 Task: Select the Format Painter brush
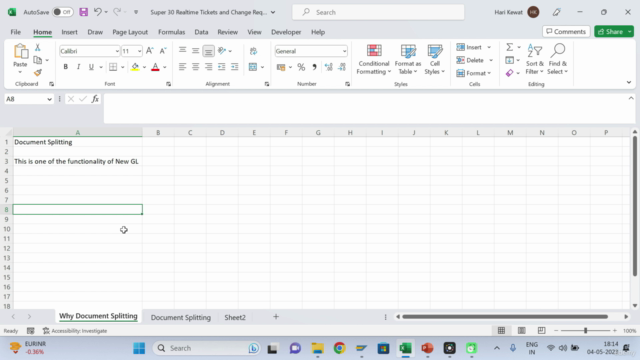[38, 73]
